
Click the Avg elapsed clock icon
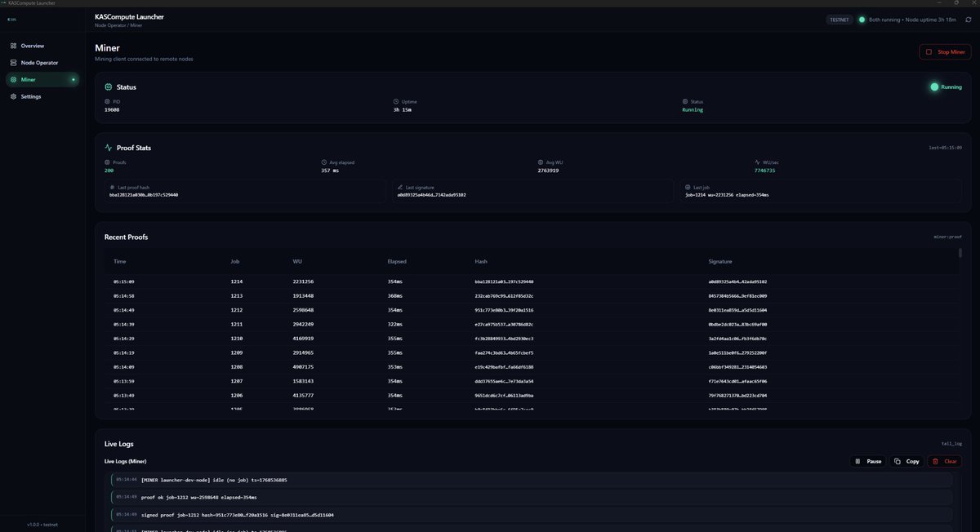[x=323, y=162]
